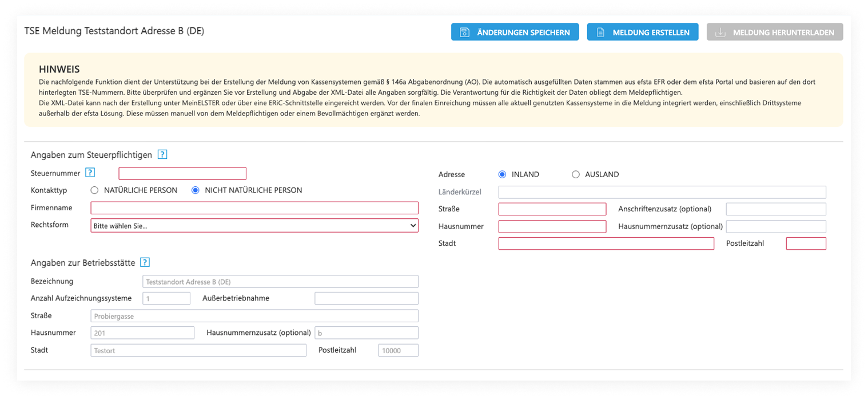This screenshot has height=400, width=868.
Task: Select Natürliche Person contact type
Action: 94,190
